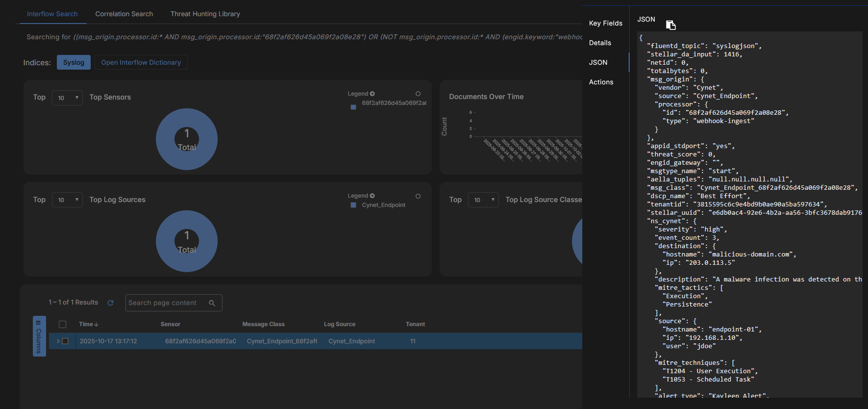Collapse the Top Sensors legend arrow

click(x=372, y=94)
